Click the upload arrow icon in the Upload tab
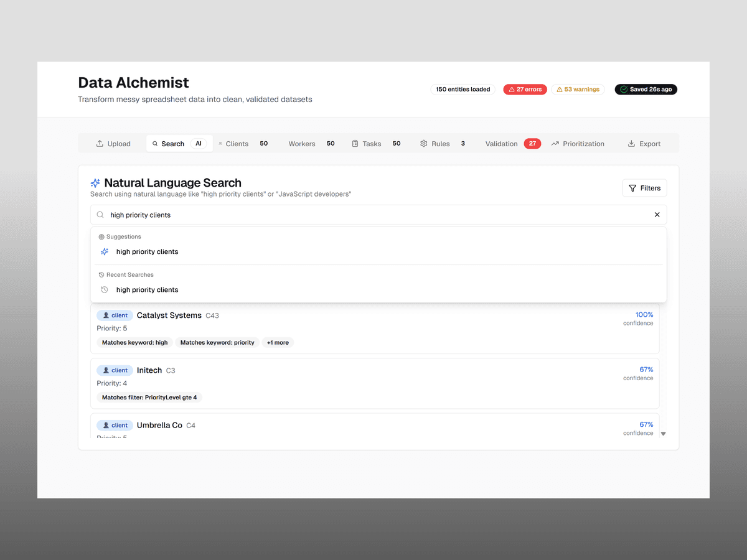747x560 pixels. point(100,144)
